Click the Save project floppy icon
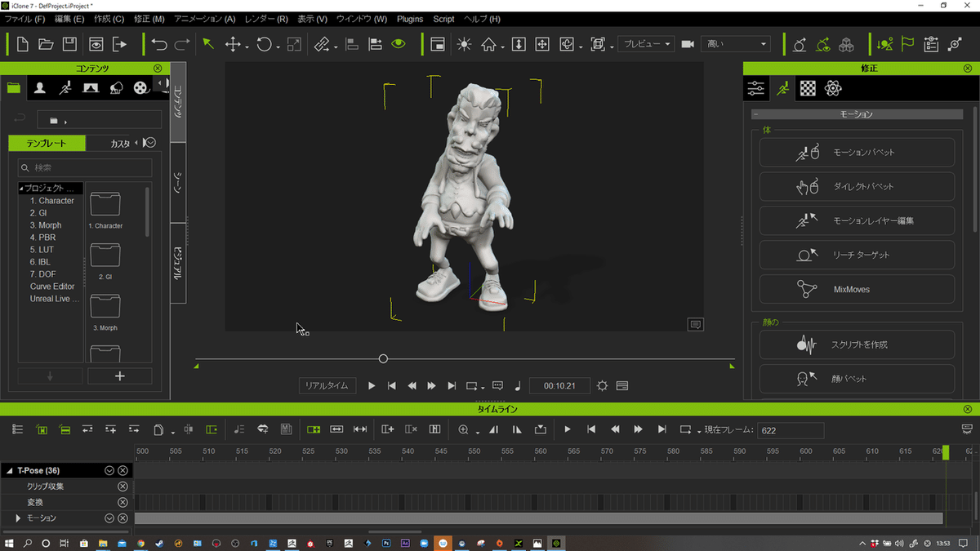This screenshot has width=980, height=551. pyautogui.click(x=70, y=44)
